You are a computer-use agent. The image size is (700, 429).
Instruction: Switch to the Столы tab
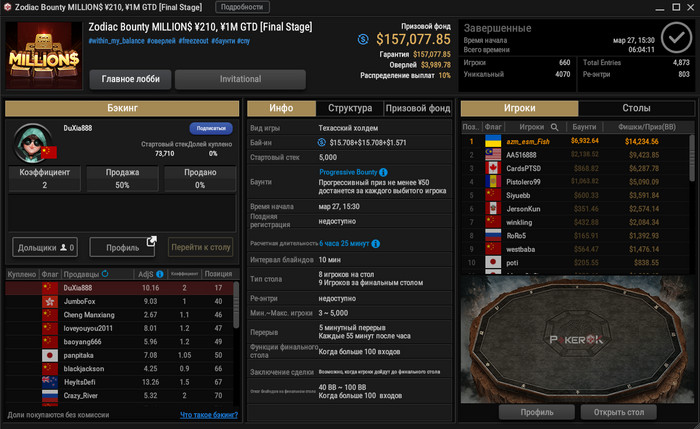pyautogui.click(x=636, y=108)
